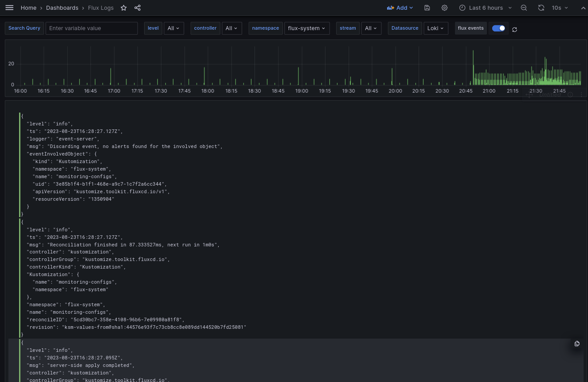Disable the flux events toggle
Screen dimensions: 588x382
pos(498,28)
